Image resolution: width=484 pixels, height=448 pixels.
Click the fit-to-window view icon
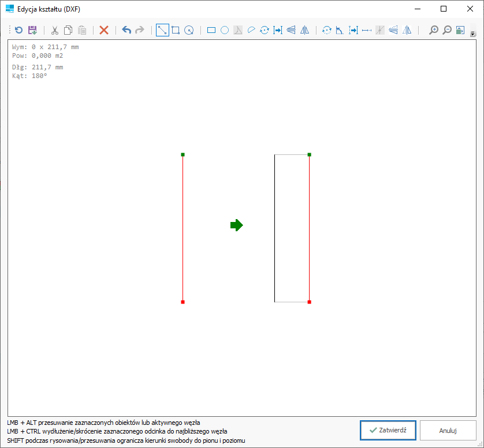tap(460, 30)
